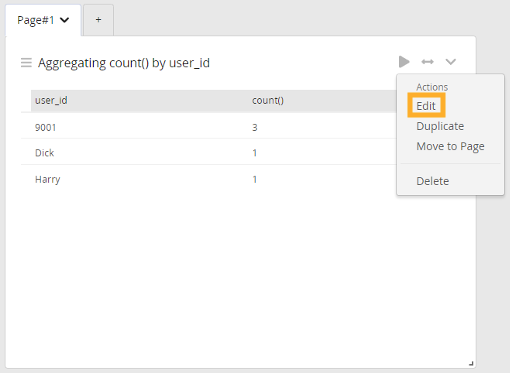The image size is (510, 373).
Task: Collapse the widget actions chevron menu
Action: coord(451,62)
